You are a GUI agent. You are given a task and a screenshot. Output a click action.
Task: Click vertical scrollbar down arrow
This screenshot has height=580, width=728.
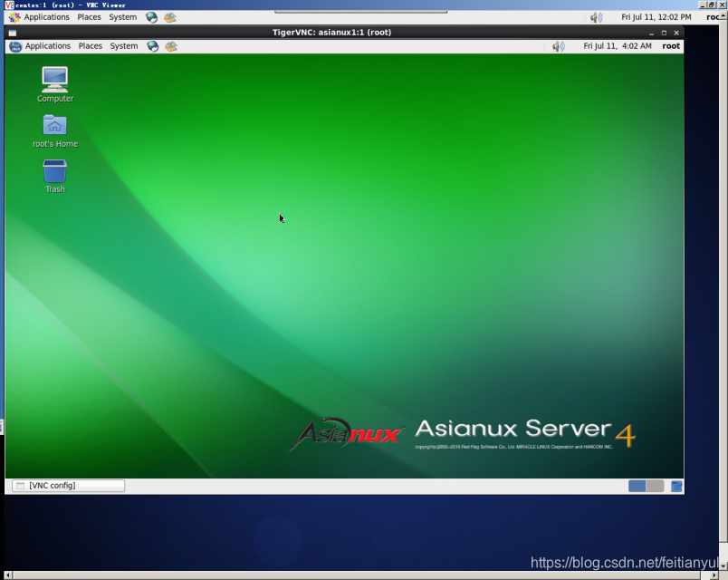(723, 565)
